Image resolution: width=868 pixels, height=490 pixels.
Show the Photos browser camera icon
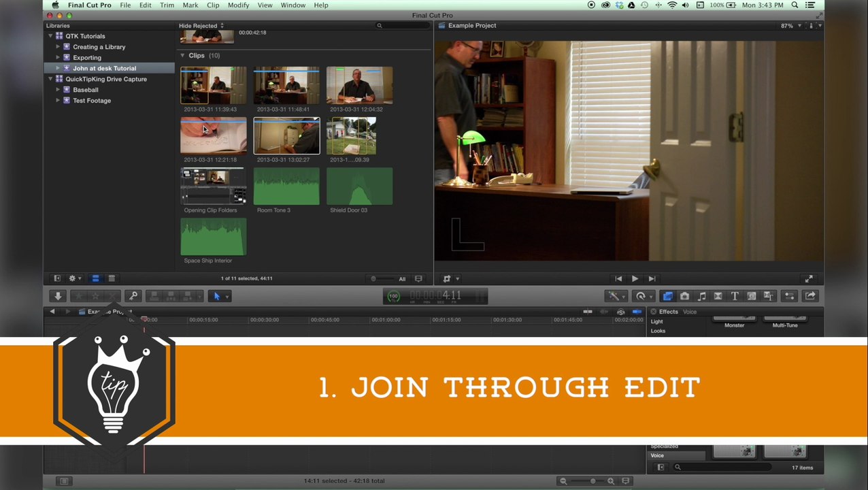click(x=684, y=296)
